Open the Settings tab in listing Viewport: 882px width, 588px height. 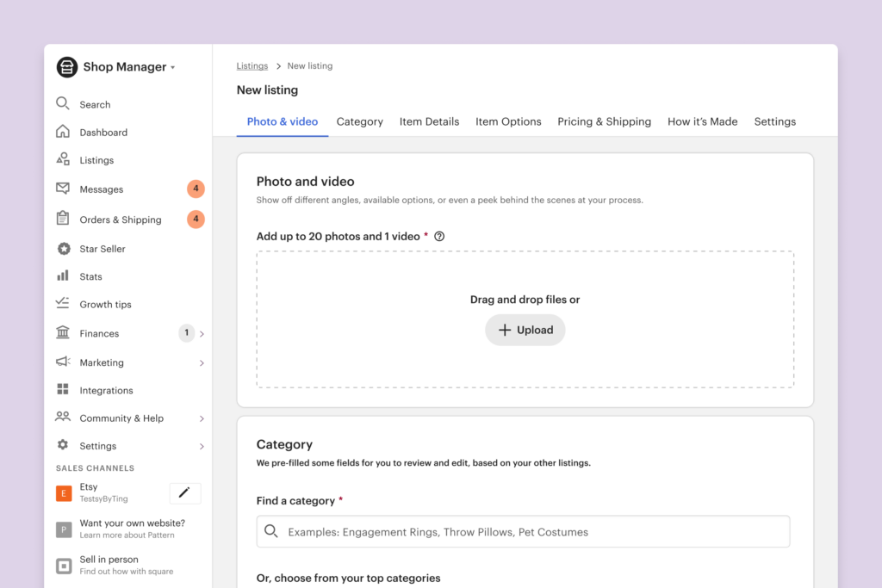(x=774, y=121)
